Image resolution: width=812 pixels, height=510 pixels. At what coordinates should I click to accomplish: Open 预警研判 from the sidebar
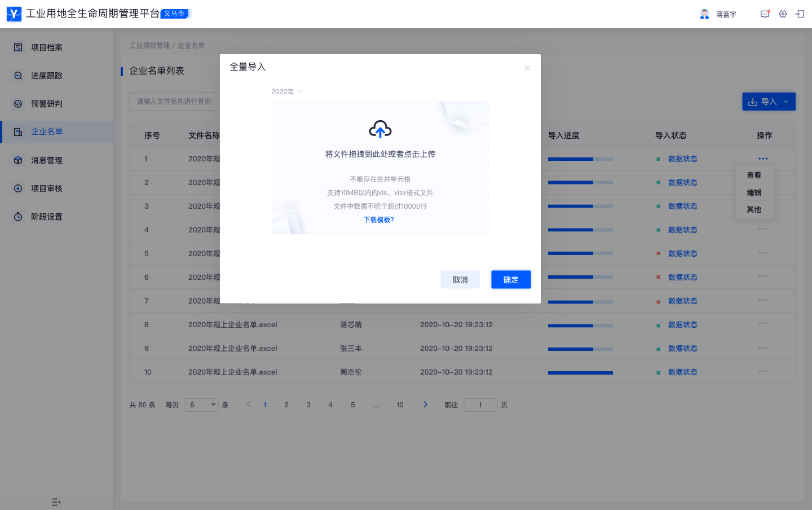click(x=46, y=104)
